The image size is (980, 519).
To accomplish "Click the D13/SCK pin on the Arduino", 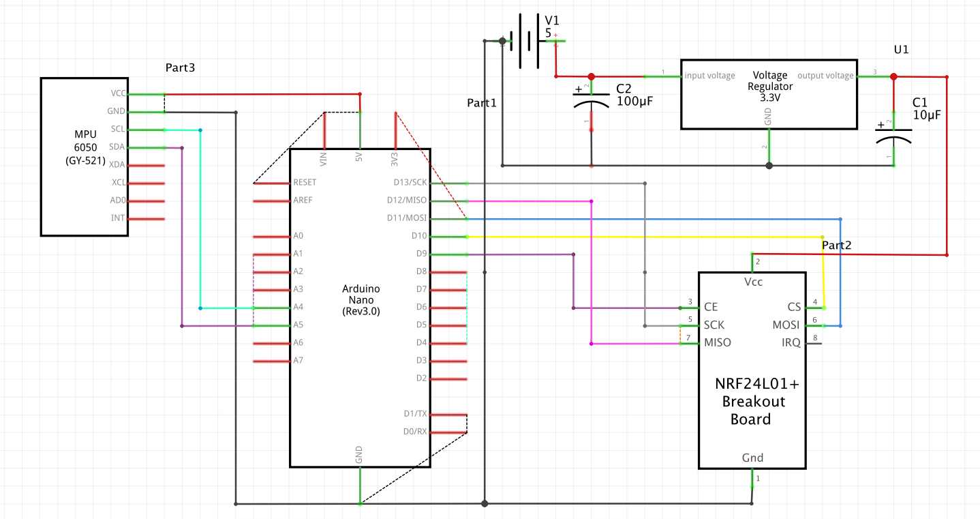I will tap(449, 183).
